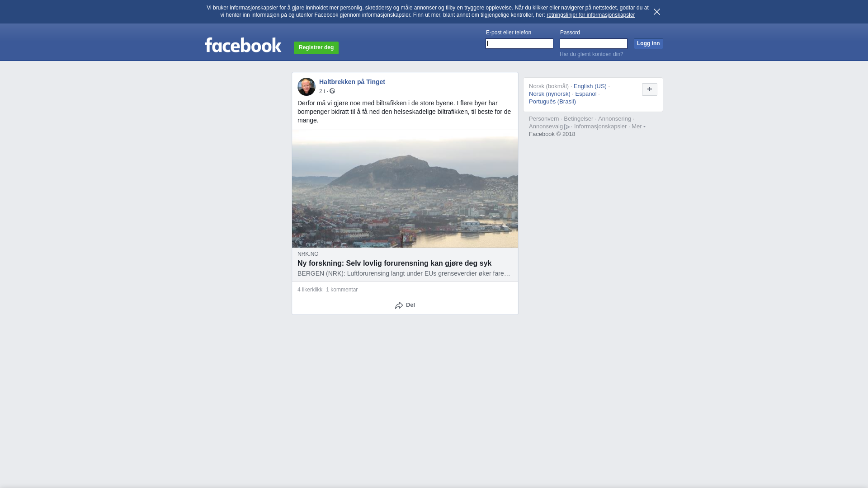The image size is (868, 488).
Task: View the 1 kommentar link
Action: click(x=342, y=290)
